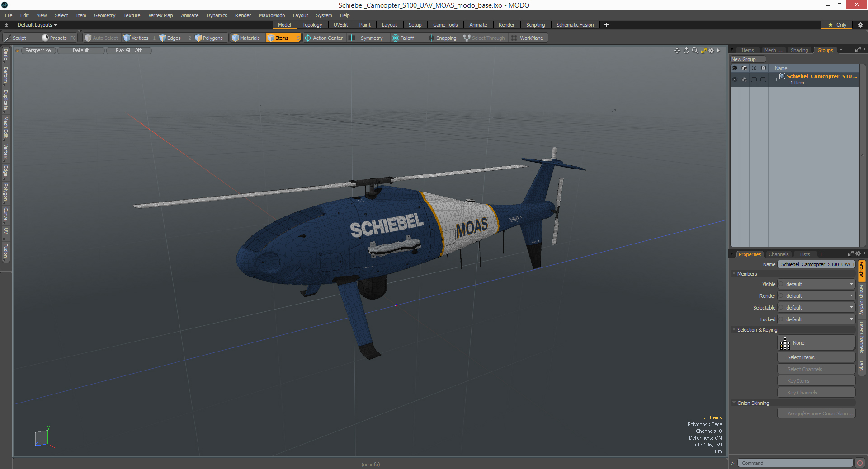This screenshot has width=868, height=469.
Task: Toggle render camera for Schiebel_Camcopter group
Action: point(744,80)
